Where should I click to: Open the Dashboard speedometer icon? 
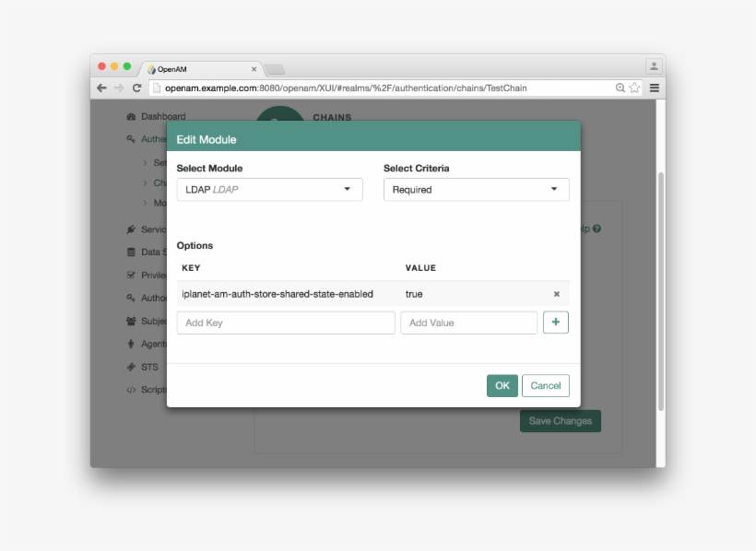coord(129,116)
